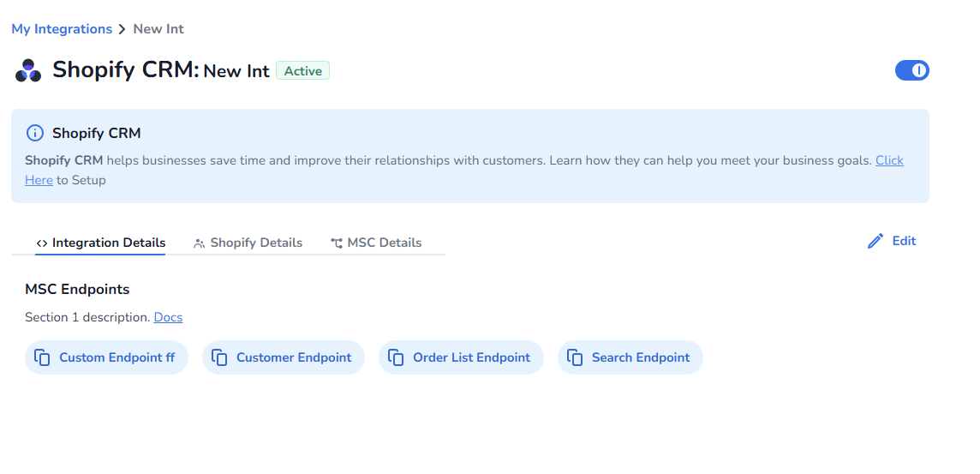Click the Shopify CRM banner heading
Screen dimensions: 980x474
pyautogui.click(x=96, y=133)
